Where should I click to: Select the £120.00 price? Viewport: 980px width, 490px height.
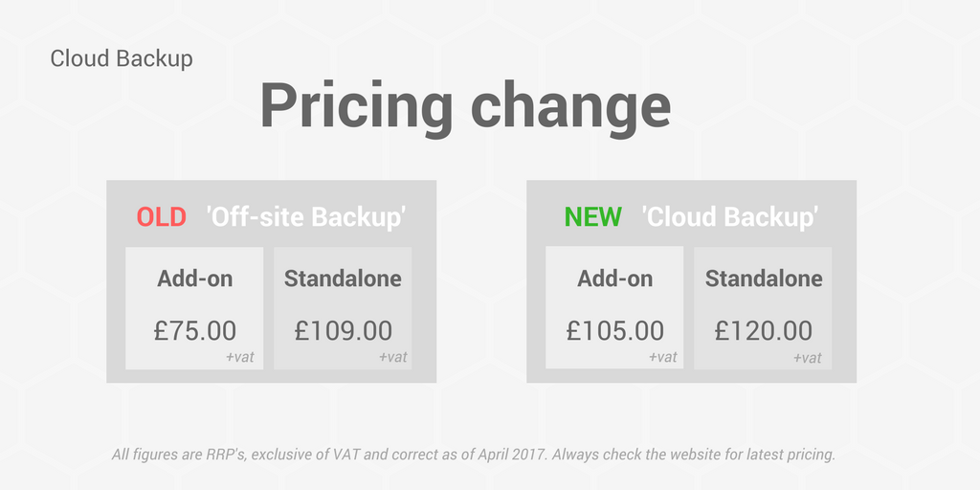(x=763, y=330)
